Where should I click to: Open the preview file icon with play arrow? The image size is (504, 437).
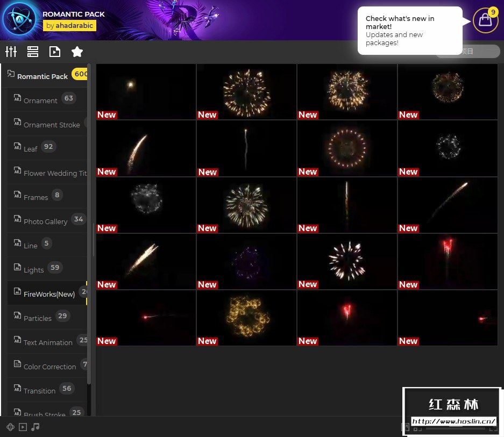55,52
